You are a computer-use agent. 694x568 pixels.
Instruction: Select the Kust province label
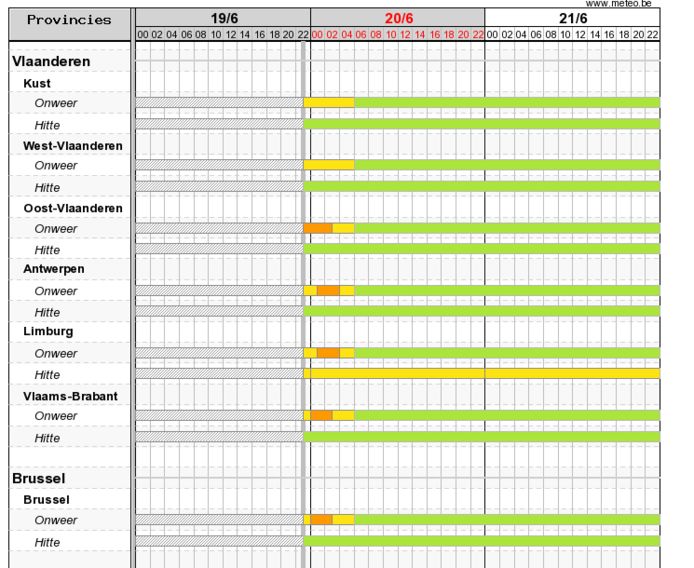pos(37,83)
